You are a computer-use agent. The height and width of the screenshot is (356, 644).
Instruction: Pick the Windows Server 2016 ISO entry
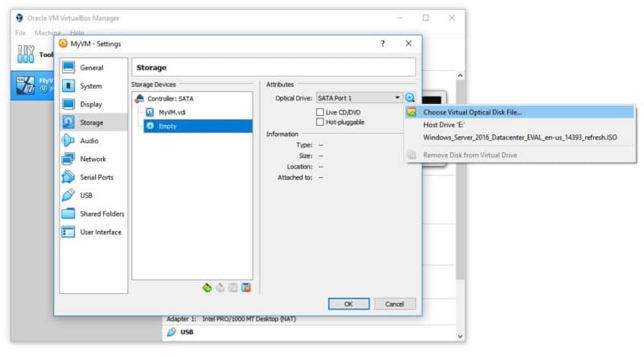pyautogui.click(x=519, y=138)
